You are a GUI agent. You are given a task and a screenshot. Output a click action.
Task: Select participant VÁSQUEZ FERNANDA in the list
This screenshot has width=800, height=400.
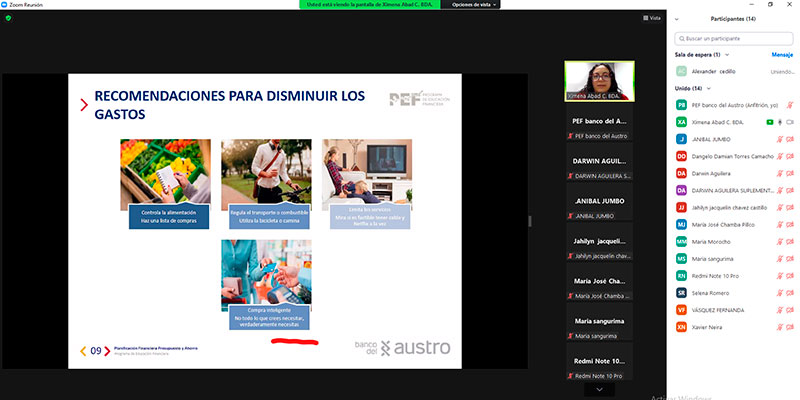[x=734, y=310]
